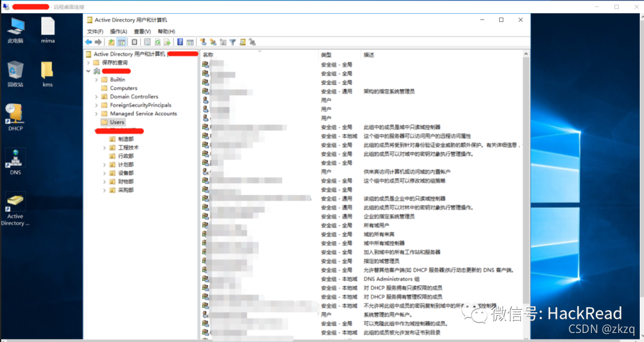The width and height of the screenshot is (644, 342).
Task: Select the DNS desktop shortcut
Action: click(16, 162)
